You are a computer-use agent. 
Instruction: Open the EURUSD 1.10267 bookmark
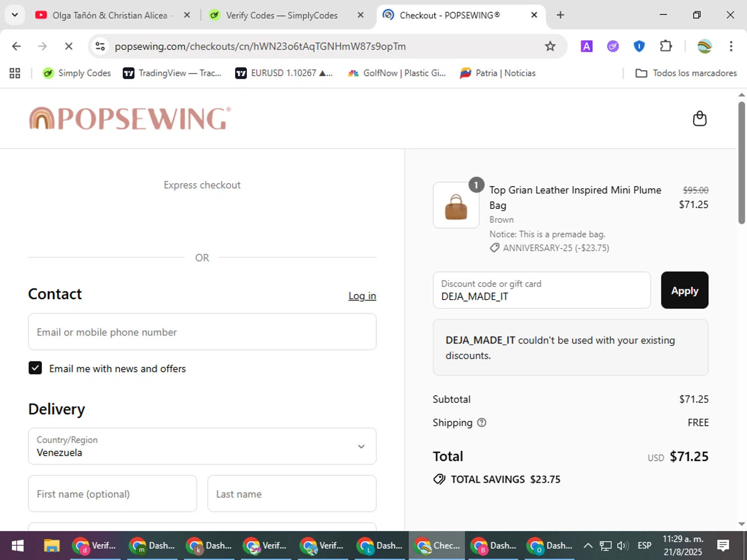(284, 73)
